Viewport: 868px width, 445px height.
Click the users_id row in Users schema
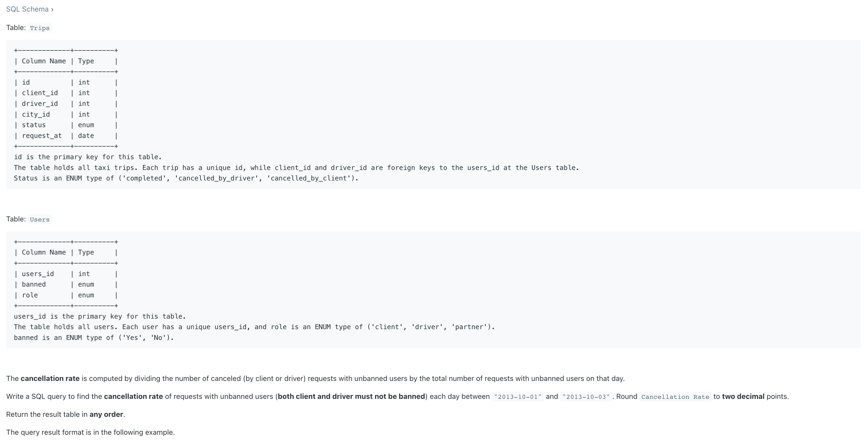coord(66,274)
